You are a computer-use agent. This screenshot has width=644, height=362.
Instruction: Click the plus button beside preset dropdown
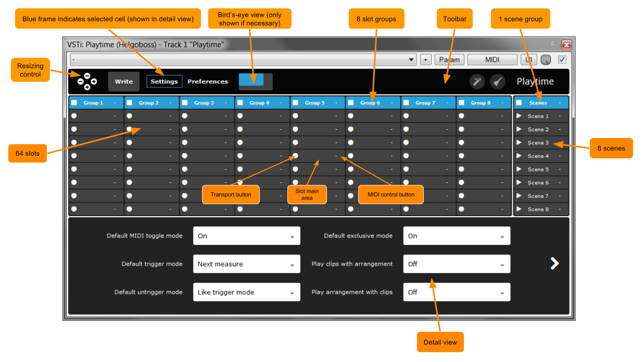coord(425,59)
